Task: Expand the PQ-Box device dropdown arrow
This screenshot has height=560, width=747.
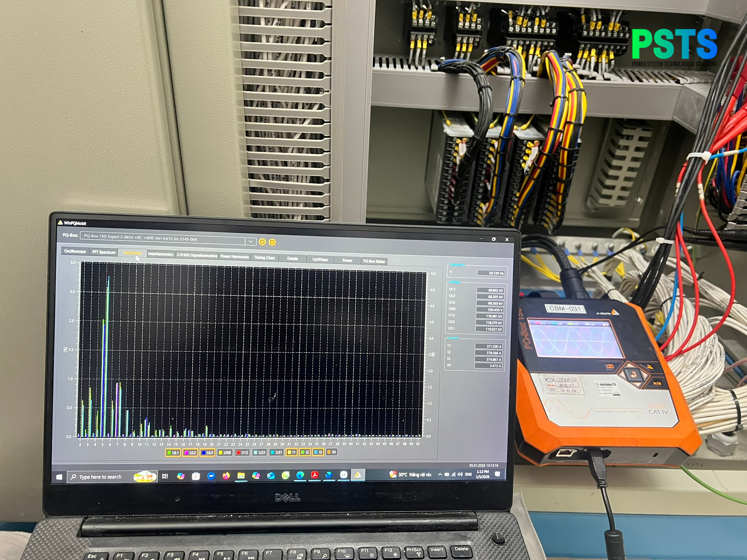Action: click(251, 241)
